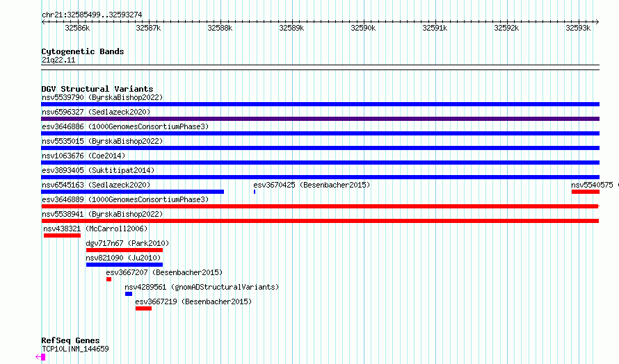619x364 pixels.
Task: Click the right arrowhead of the coordinate ruler
Action: (597, 22)
